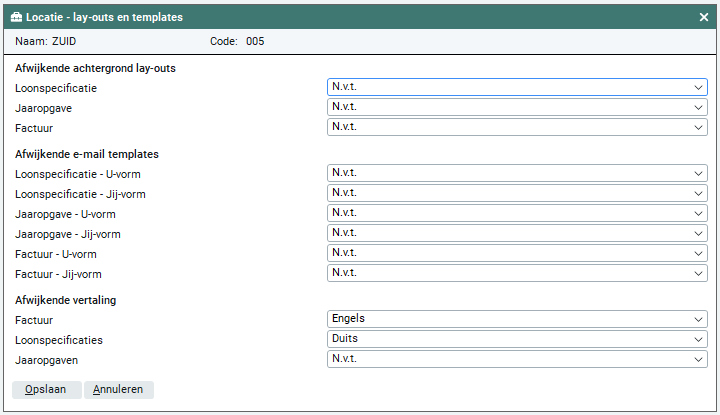Select the Jaaropgave - Jij-vorm template dropdown
Viewport: 720px width, 415px height.
point(516,233)
